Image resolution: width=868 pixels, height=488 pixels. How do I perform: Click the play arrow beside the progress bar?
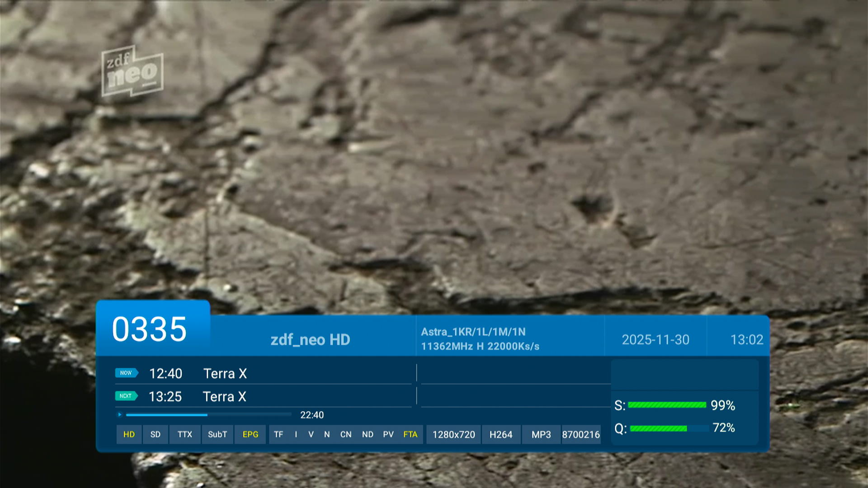[120, 414]
